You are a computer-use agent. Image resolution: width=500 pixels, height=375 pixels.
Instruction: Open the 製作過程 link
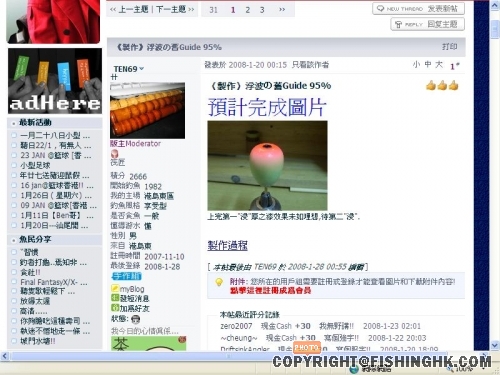[227, 245]
